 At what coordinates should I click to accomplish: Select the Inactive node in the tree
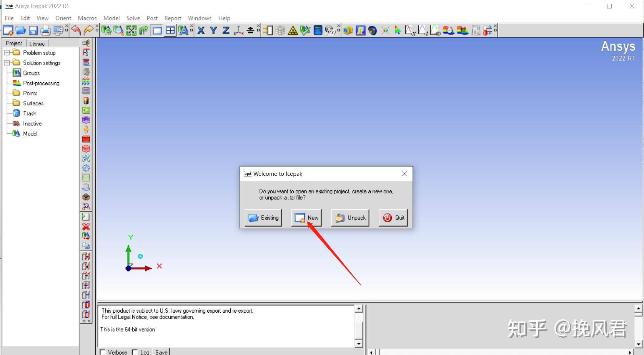coord(32,123)
